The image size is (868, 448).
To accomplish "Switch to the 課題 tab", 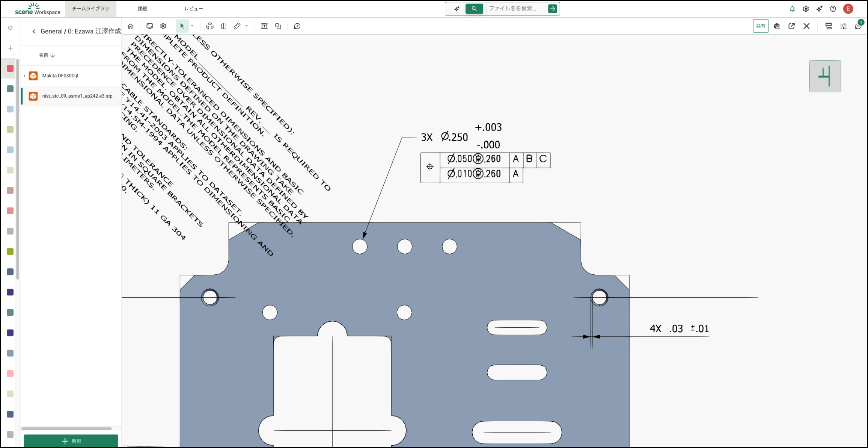I will point(142,9).
